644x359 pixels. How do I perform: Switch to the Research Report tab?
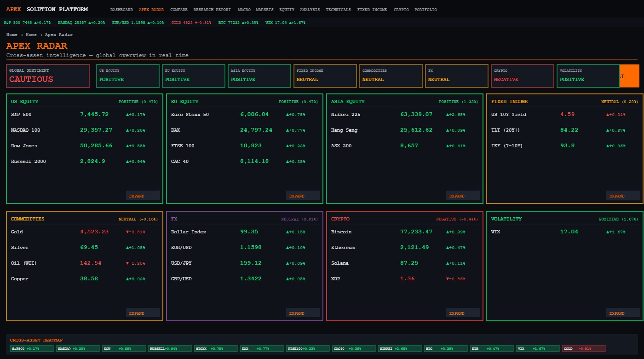click(212, 10)
